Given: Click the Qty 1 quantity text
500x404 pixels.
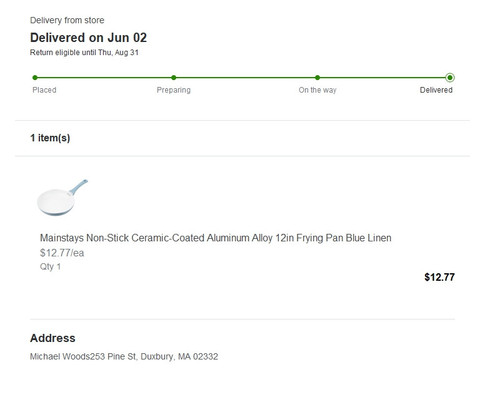Looking at the screenshot, I should [x=50, y=267].
